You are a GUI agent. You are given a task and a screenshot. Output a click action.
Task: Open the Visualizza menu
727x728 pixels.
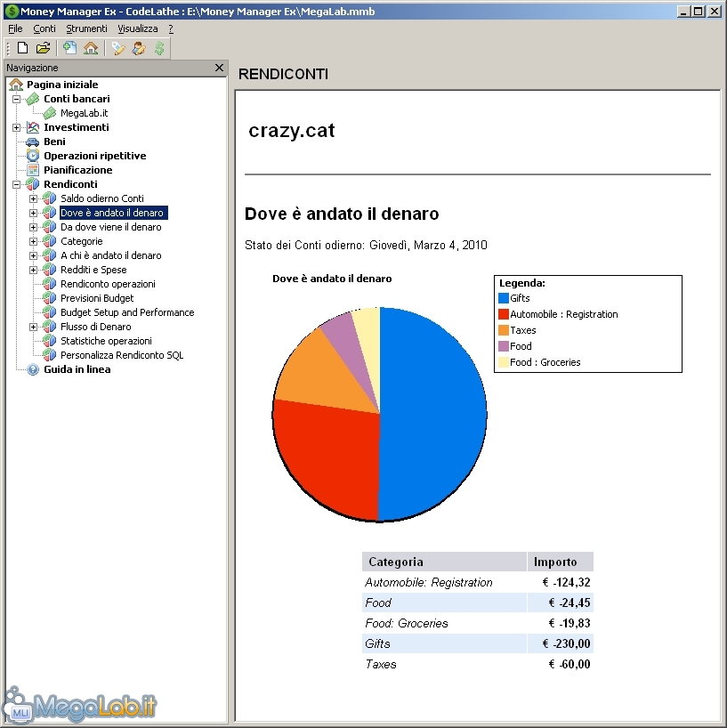click(137, 28)
